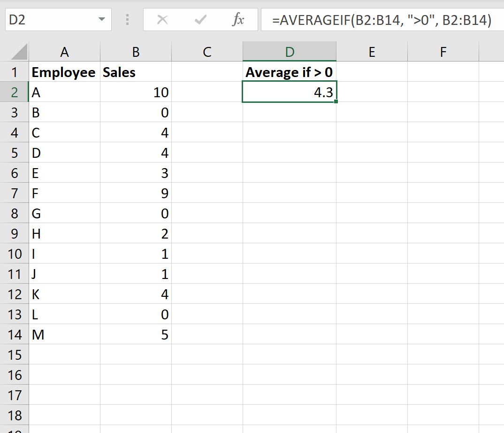Image resolution: width=504 pixels, height=433 pixels.
Task: Click employee cell 'A' in row 2
Action: 65,92
